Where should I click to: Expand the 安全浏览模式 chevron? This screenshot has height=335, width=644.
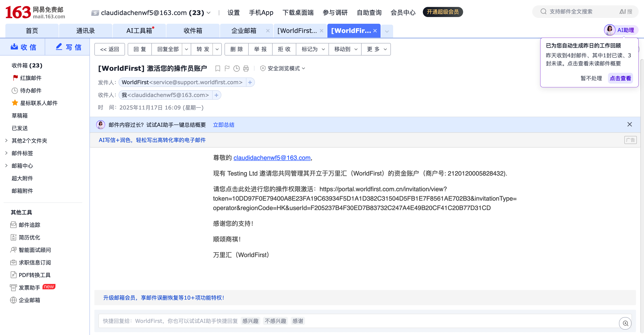(x=303, y=68)
